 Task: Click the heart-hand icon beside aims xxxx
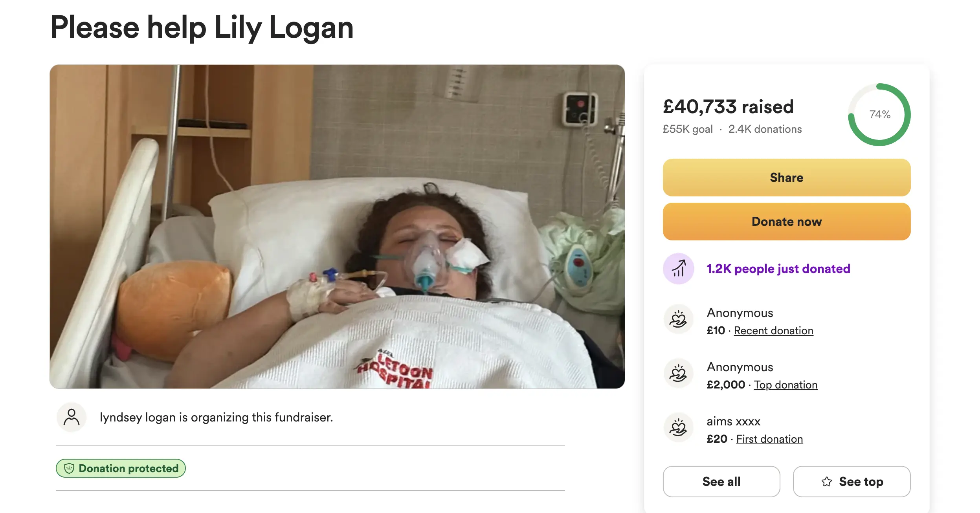point(679,428)
